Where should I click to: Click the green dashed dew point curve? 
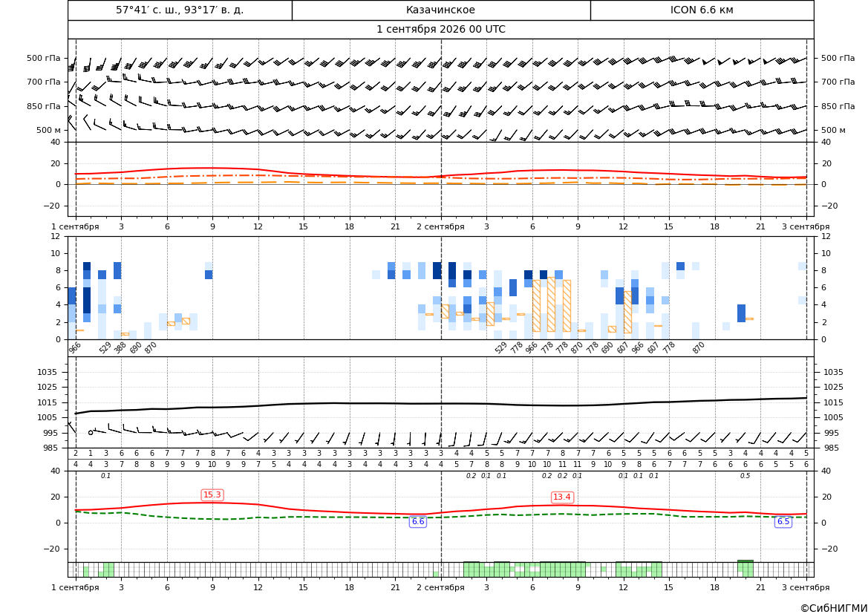pyautogui.click(x=440, y=516)
